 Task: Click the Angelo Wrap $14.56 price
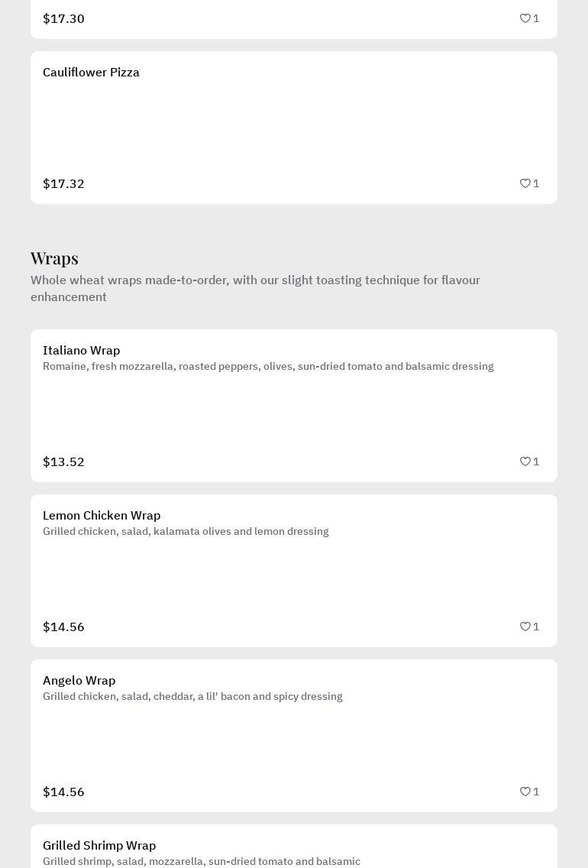pos(63,792)
